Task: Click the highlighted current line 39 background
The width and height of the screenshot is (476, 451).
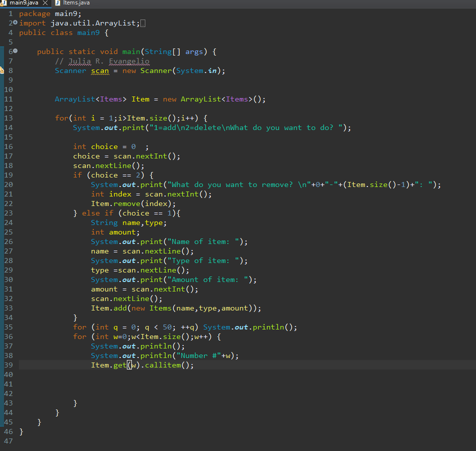Action: tap(300, 365)
